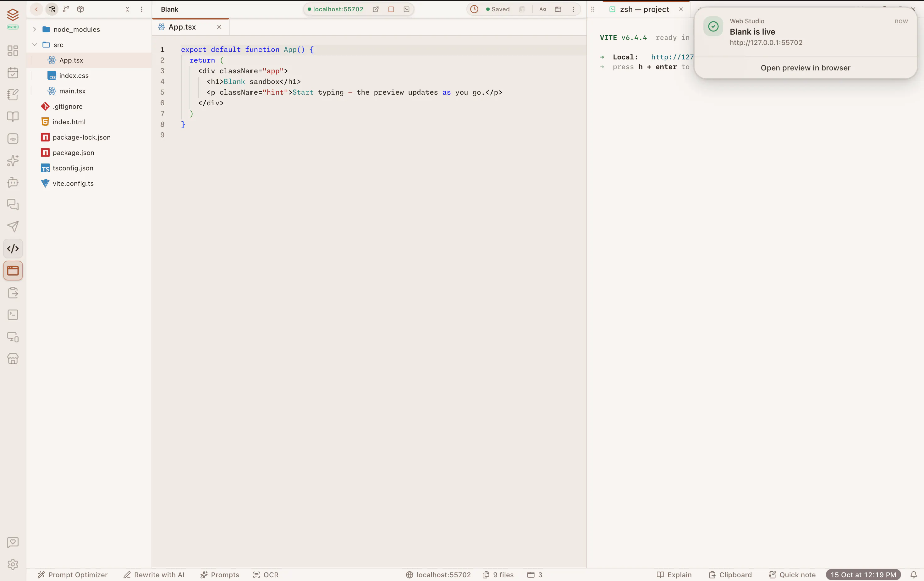Open preview in external browser icon
This screenshot has width=924, height=581.
376,9
